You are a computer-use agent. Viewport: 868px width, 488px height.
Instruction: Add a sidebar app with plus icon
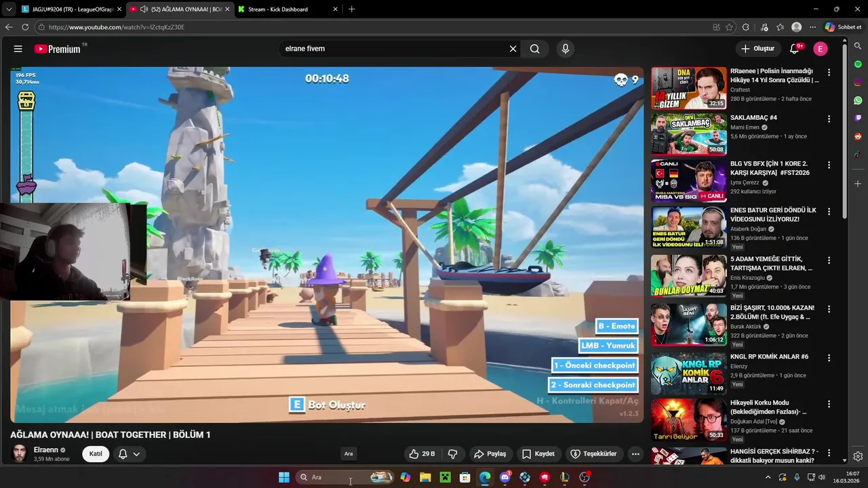click(x=858, y=184)
